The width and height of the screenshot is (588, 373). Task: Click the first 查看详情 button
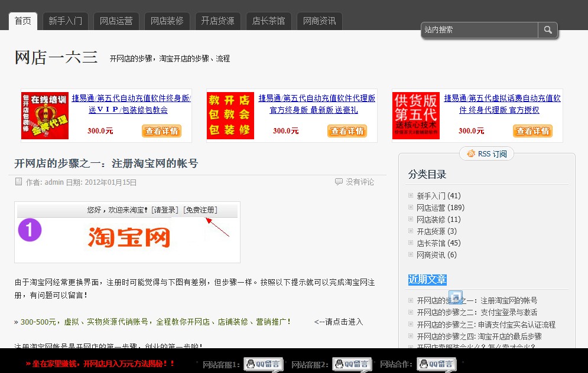point(161,131)
